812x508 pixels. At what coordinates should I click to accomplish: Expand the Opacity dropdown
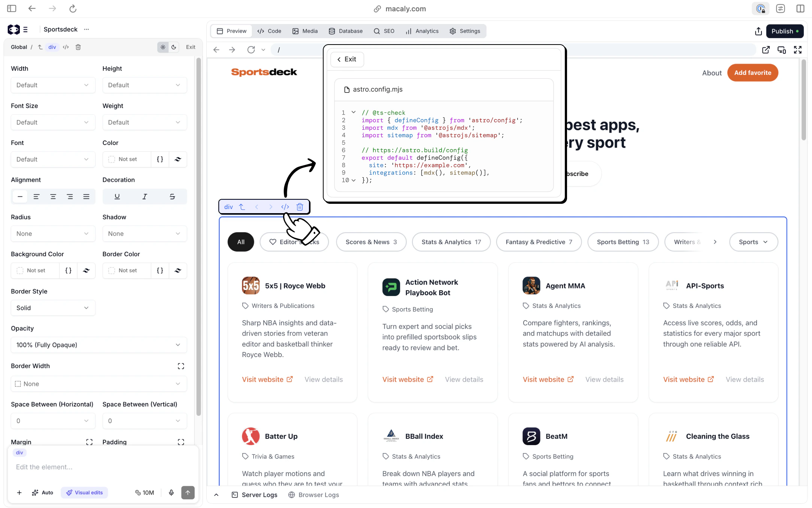coord(99,345)
